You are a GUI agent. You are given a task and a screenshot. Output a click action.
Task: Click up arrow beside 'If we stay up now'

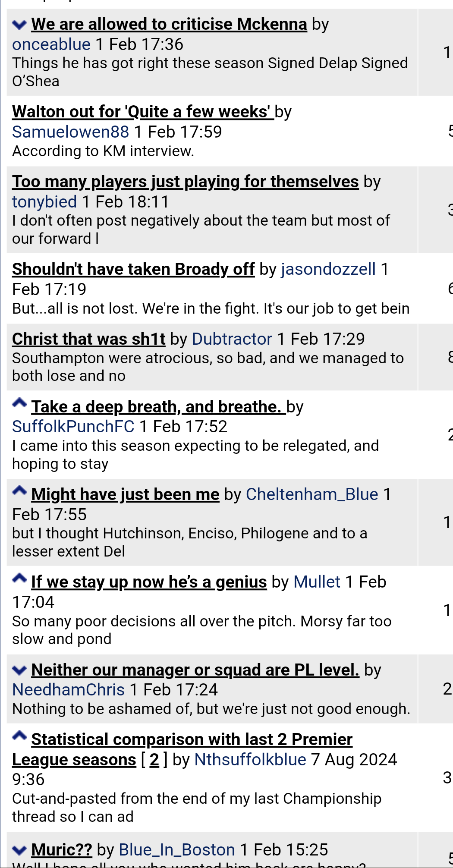[19, 578]
